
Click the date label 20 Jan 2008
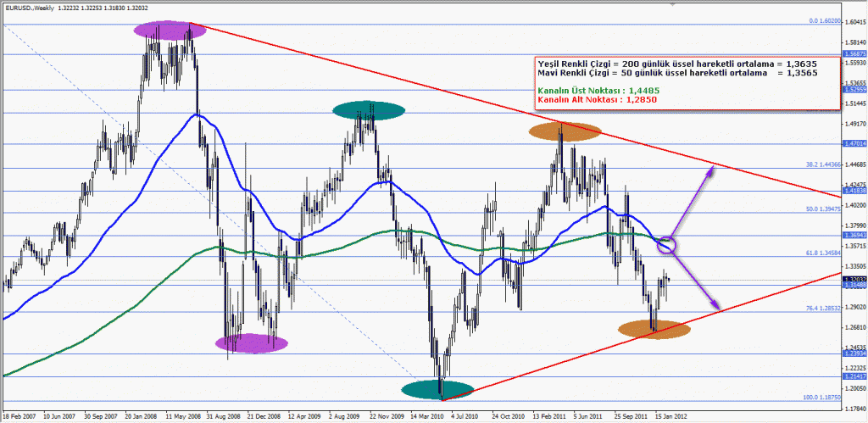point(142,415)
